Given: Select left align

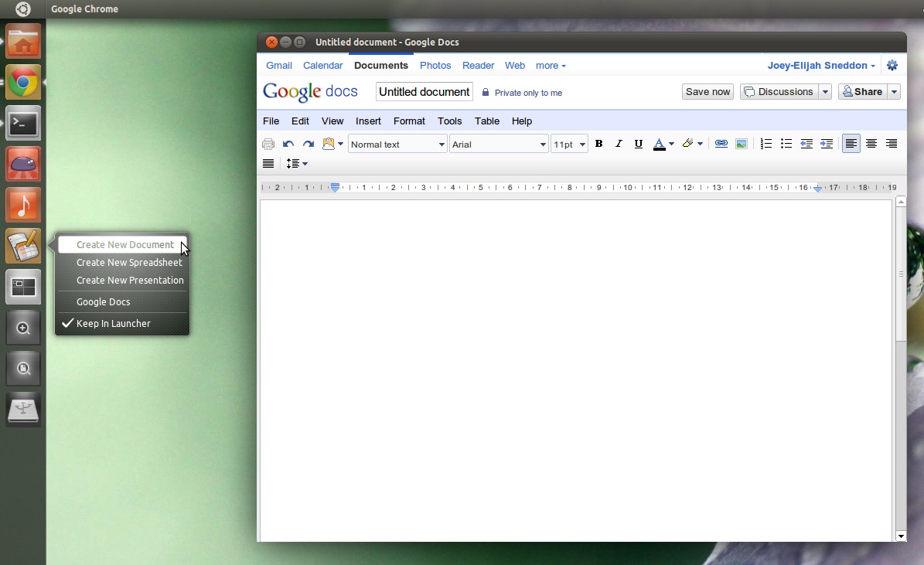Looking at the screenshot, I should pyautogui.click(x=851, y=144).
